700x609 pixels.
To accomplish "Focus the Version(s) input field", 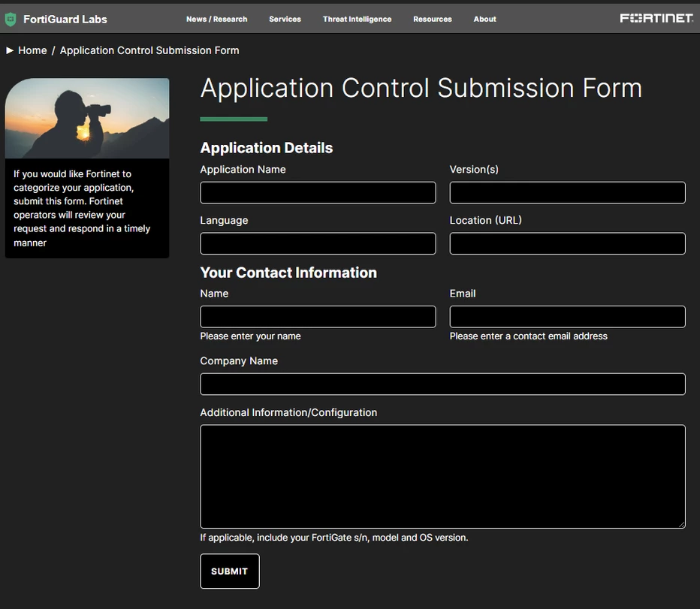I will pyautogui.click(x=567, y=192).
